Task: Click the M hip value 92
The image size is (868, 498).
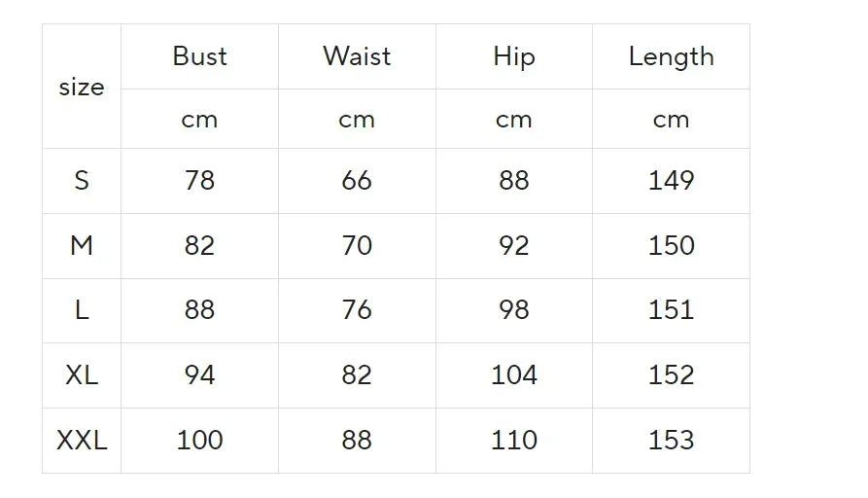Action: (x=513, y=245)
